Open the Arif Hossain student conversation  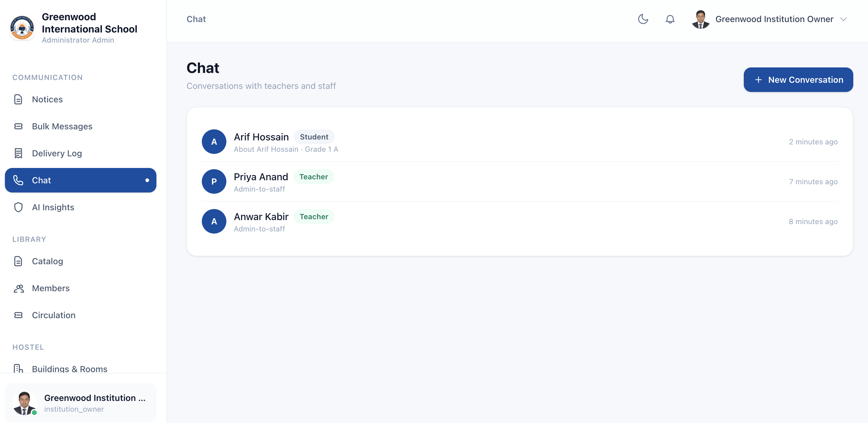(520, 142)
